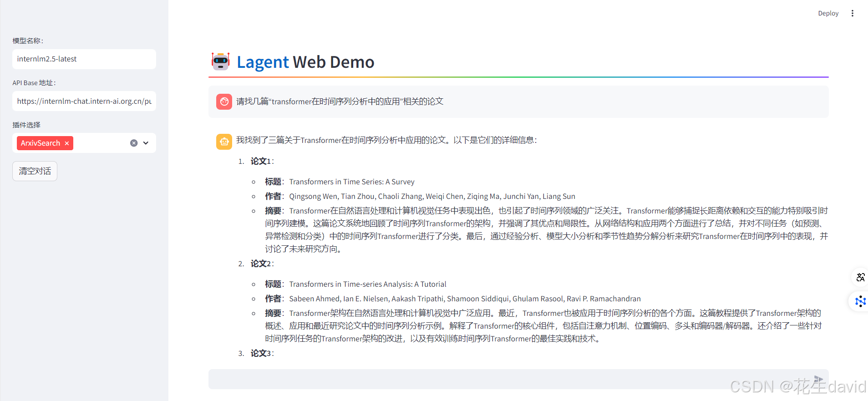Click the Deploy button
Screen dimensions: 868x401
(x=828, y=13)
